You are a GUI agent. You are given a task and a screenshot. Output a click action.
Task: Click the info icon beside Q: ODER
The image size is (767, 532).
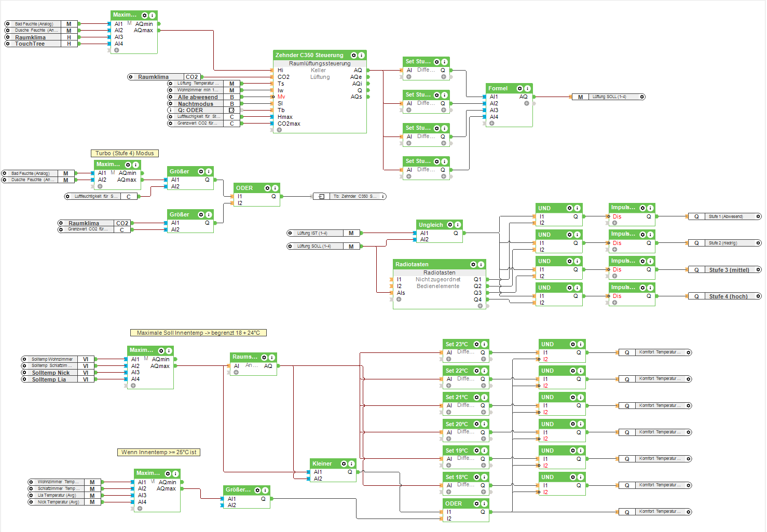click(170, 110)
